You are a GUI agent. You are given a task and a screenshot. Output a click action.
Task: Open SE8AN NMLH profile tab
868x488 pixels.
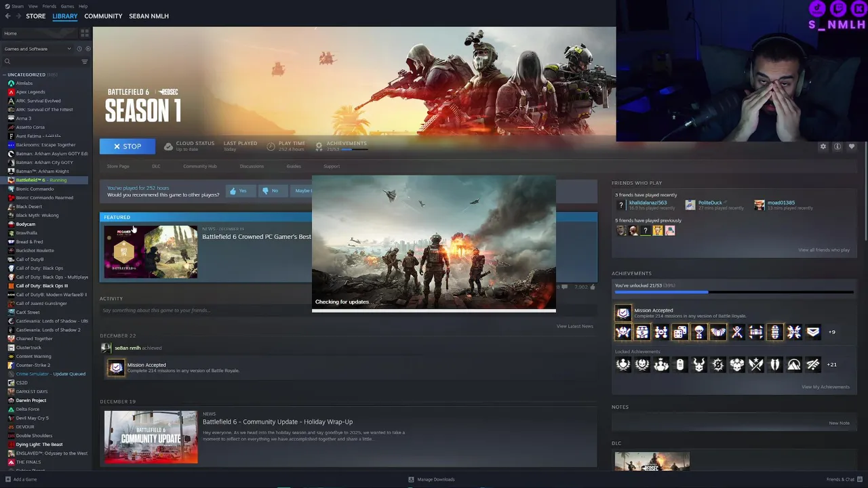[149, 16]
